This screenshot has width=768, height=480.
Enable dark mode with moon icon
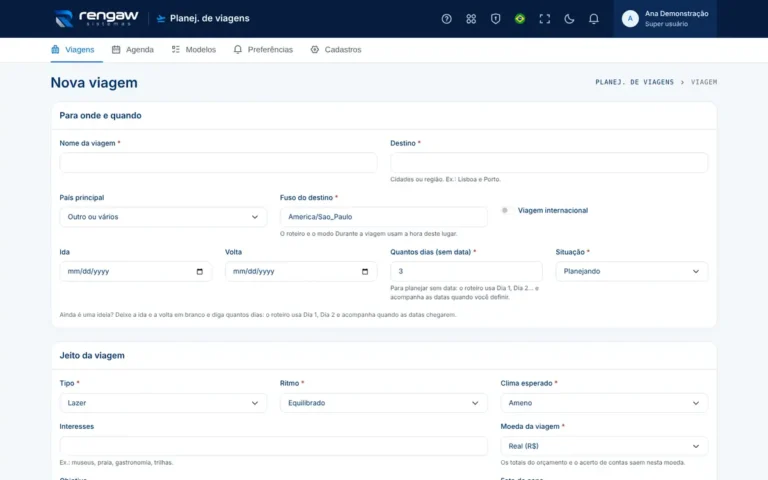[569, 19]
